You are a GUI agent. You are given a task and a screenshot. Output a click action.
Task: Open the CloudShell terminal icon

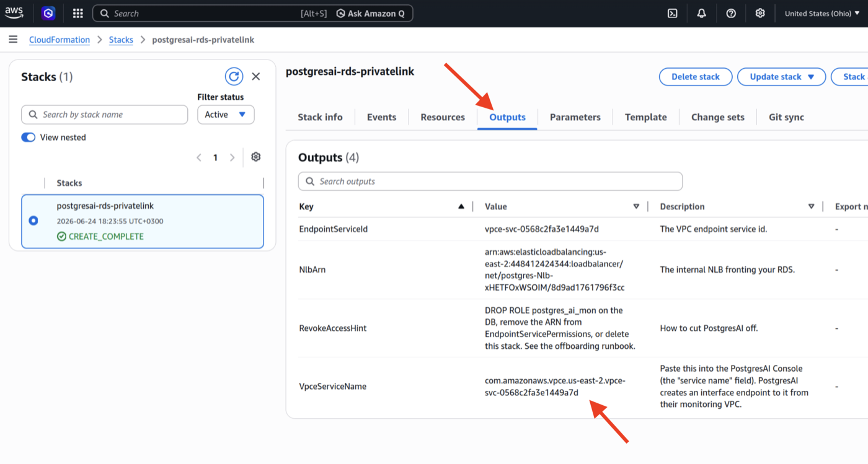click(672, 13)
